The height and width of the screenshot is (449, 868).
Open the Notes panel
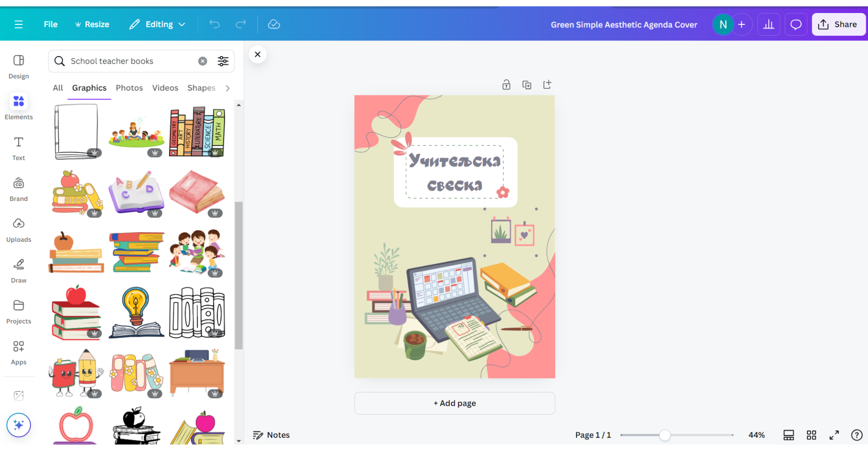(271, 435)
